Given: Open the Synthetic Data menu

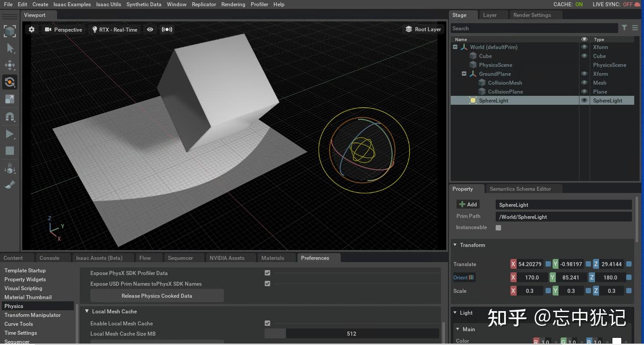Looking at the screenshot, I should click(x=144, y=4).
